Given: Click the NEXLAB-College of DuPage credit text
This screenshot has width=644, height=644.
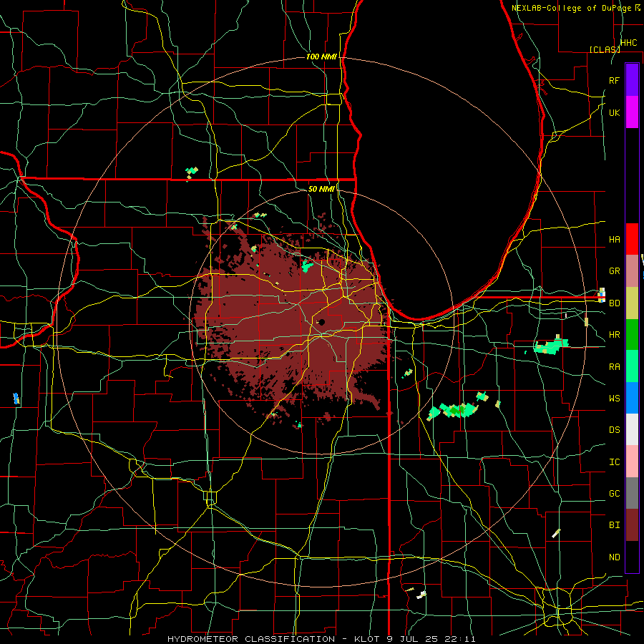Looking at the screenshot, I should pyautogui.click(x=571, y=8).
